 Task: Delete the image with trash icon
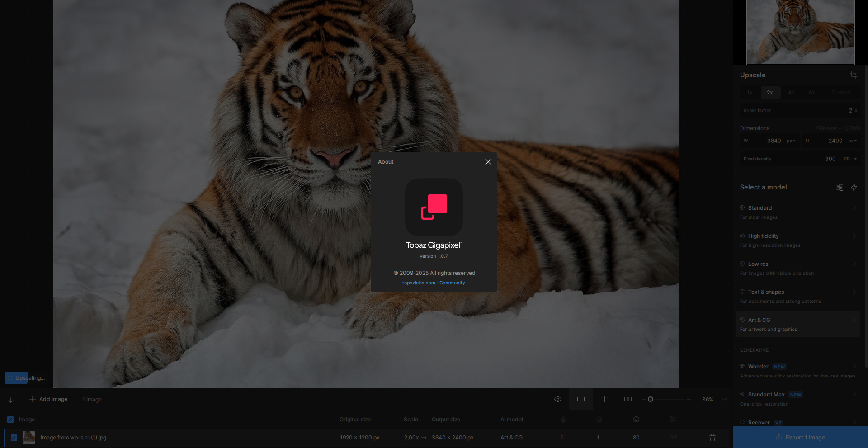[x=712, y=438]
